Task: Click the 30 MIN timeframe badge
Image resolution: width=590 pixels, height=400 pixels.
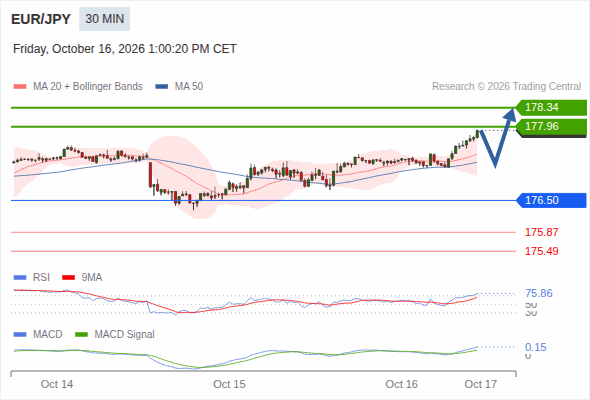Action: (105, 19)
